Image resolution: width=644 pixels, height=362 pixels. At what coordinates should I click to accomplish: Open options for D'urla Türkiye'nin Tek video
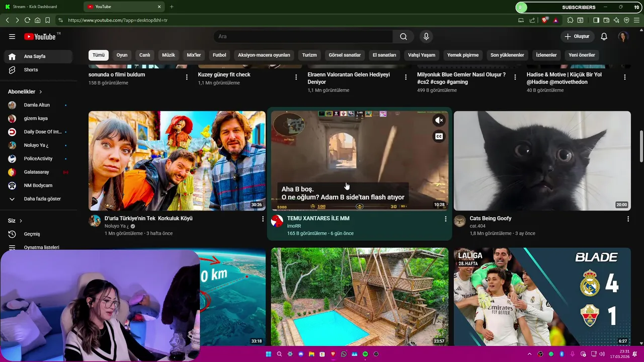tap(263, 219)
